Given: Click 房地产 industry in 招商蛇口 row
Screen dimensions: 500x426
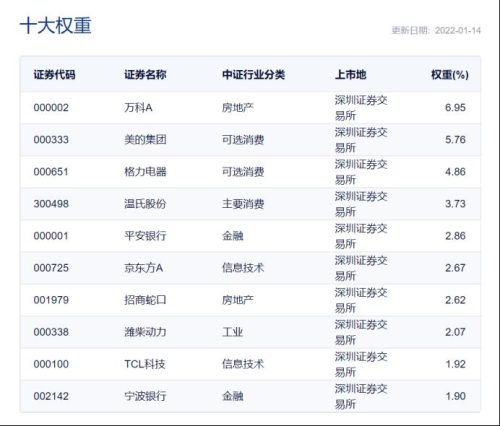Looking at the screenshot, I should point(238,300).
